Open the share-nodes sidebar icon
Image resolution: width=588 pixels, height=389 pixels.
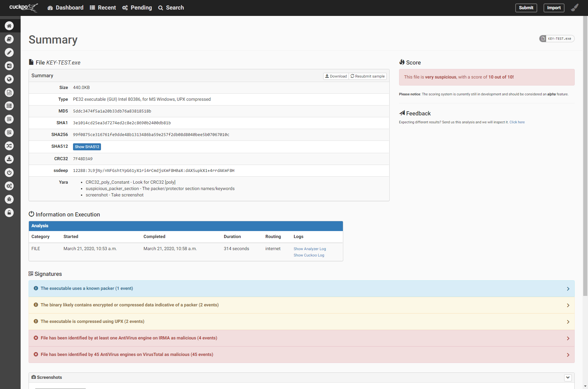point(9,66)
